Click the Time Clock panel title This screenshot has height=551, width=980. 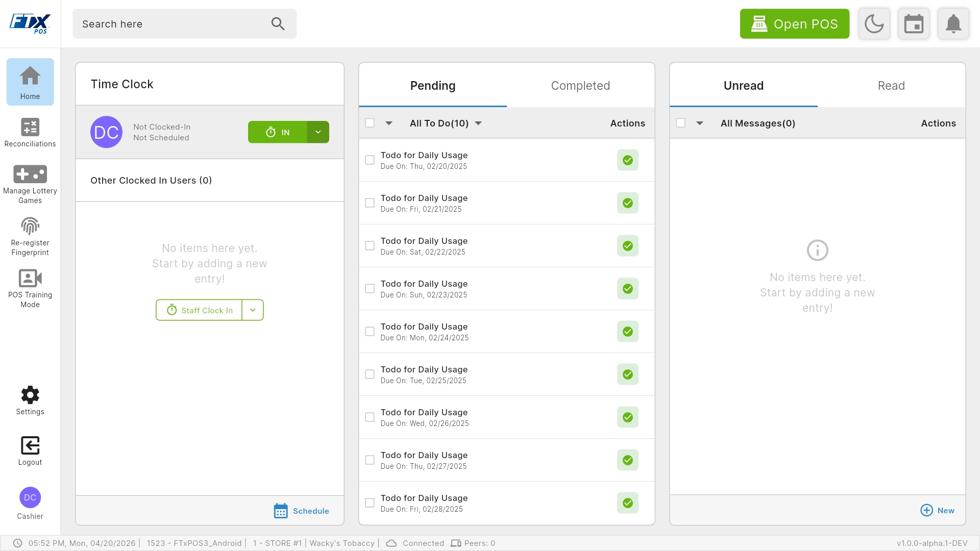122,84
